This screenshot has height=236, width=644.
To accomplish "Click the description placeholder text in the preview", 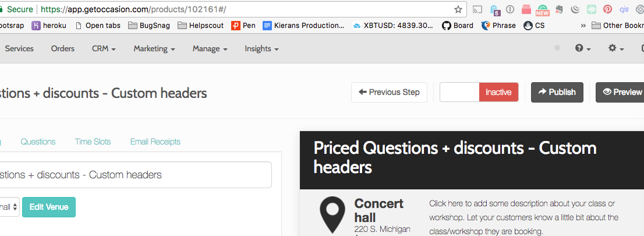I will pyautogui.click(x=524, y=217).
